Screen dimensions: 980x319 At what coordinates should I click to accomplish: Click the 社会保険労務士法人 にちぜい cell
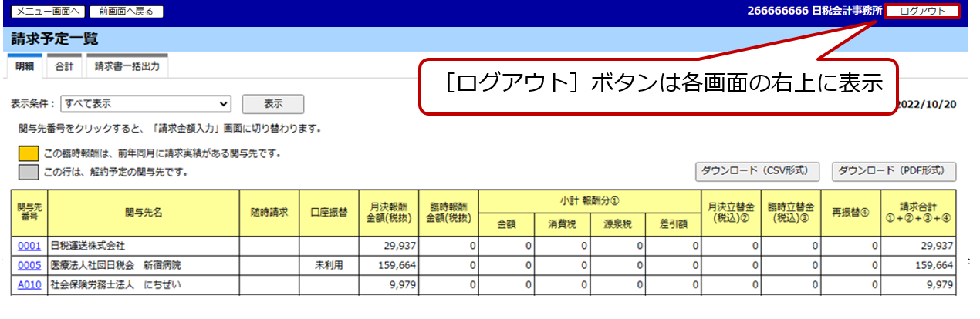coord(144,284)
